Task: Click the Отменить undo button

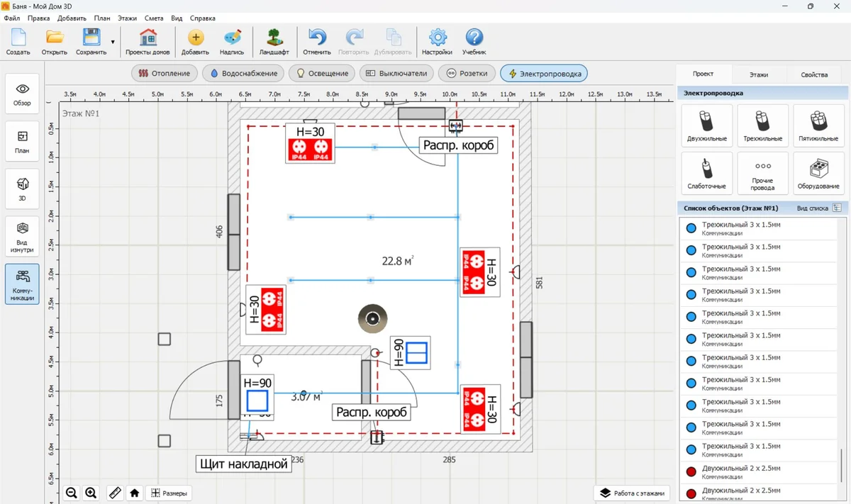Action: pyautogui.click(x=316, y=42)
